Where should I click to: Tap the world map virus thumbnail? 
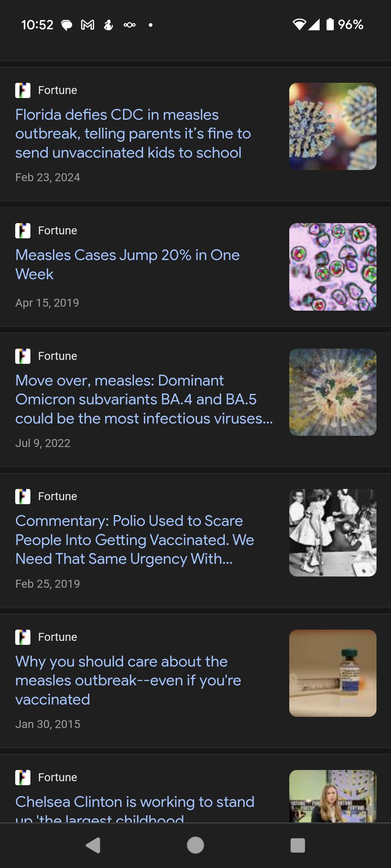tap(333, 392)
